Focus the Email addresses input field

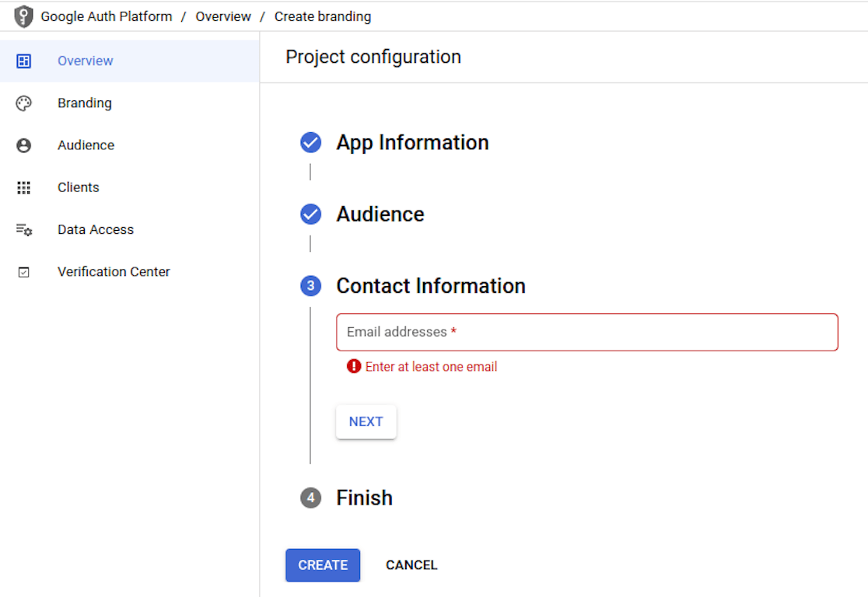tap(587, 333)
